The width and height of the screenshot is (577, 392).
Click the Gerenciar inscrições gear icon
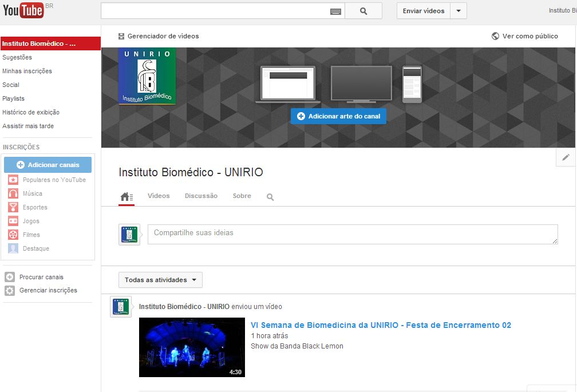point(9,290)
